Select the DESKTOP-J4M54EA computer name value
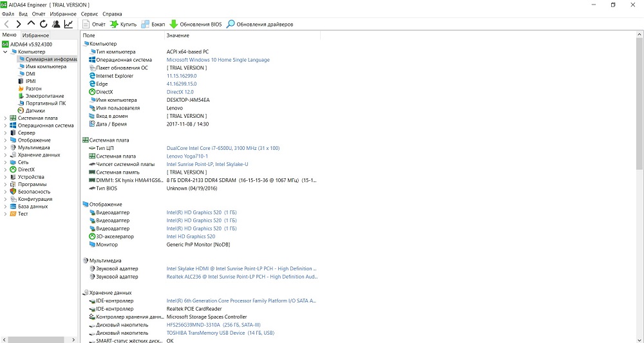Image resolution: width=644 pixels, height=343 pixels. tap(188, 100)
